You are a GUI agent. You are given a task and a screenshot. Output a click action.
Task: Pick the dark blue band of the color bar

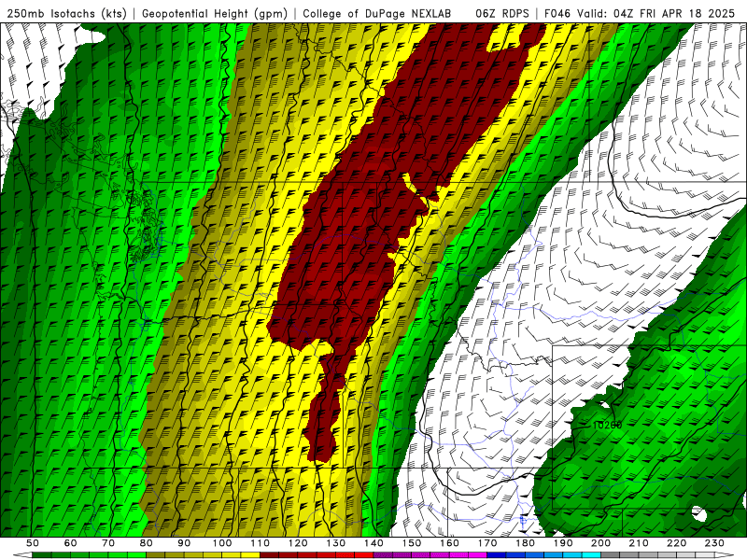point(497,555)
